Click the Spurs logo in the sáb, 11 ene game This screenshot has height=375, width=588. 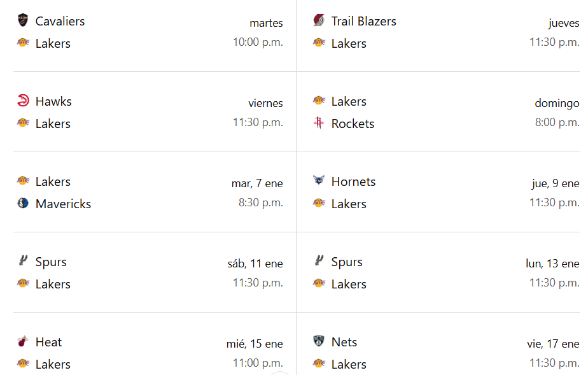pyautogui.click(x=23, y=261)
